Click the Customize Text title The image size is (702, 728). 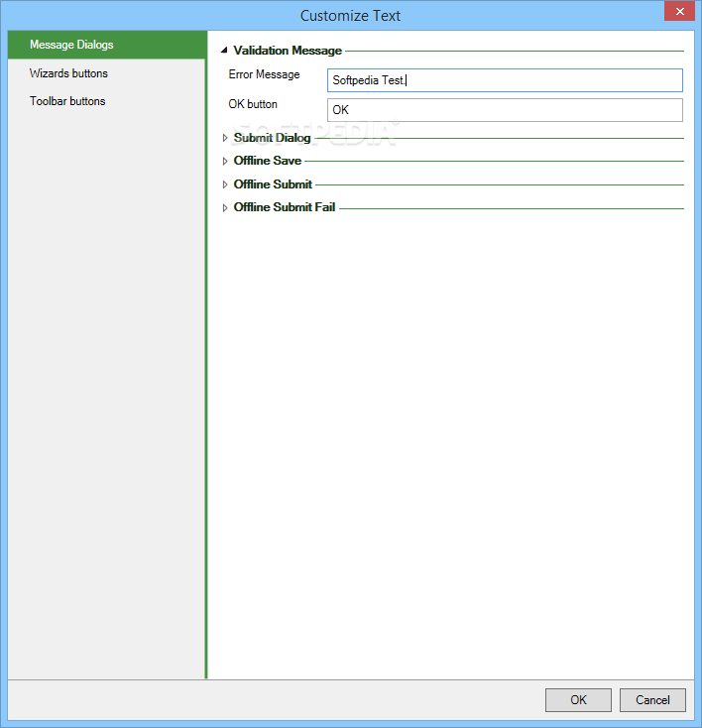click(350, 16)
